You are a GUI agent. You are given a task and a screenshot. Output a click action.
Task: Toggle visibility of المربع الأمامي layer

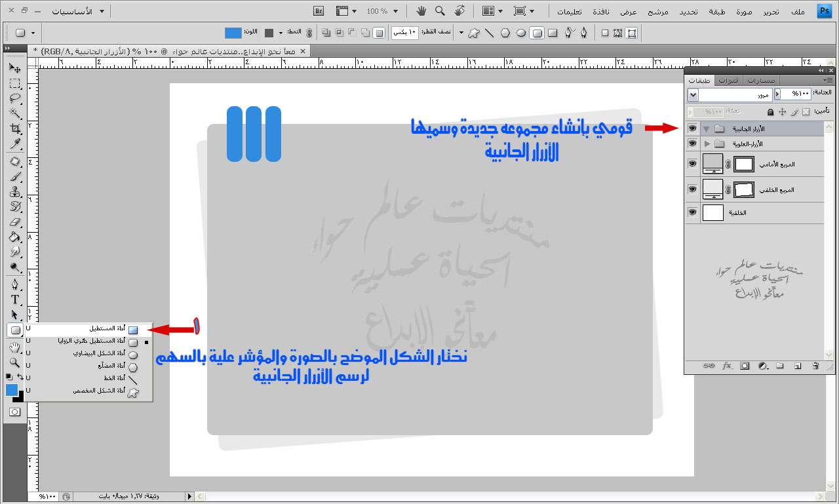pyautogui.click(x=692, y=163)
